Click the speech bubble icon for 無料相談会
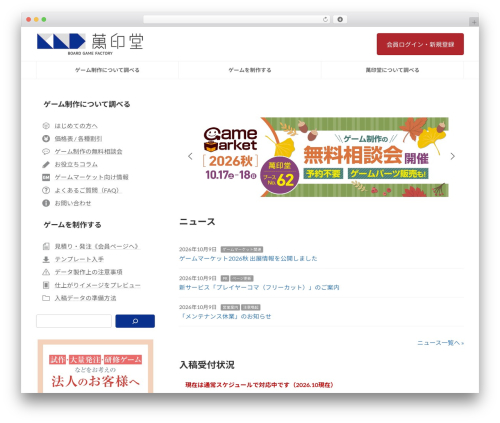 [x=46, y=151]
